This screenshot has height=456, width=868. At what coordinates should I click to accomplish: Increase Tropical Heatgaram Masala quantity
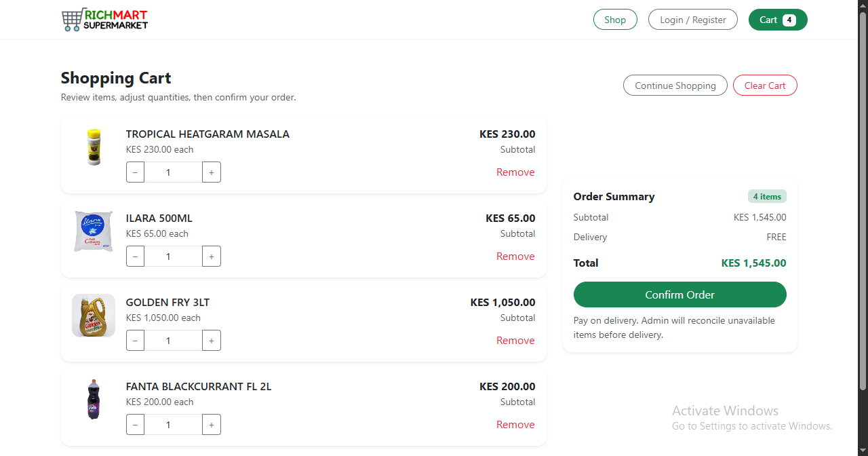tap(212, 172)
